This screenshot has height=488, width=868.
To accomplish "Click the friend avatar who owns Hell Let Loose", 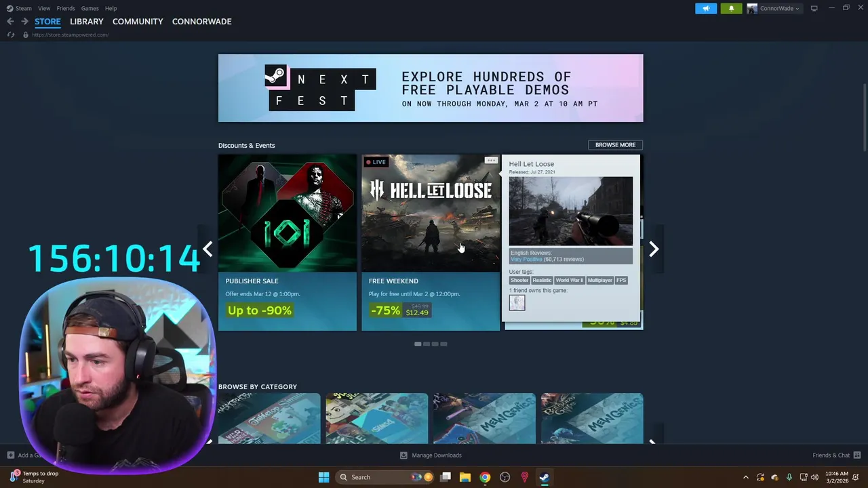I will click(x=517, y=303).
